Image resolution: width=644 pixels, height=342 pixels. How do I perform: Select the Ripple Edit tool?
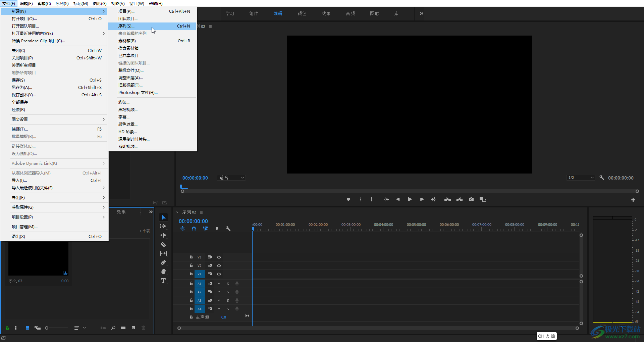[x=163, y=235]
